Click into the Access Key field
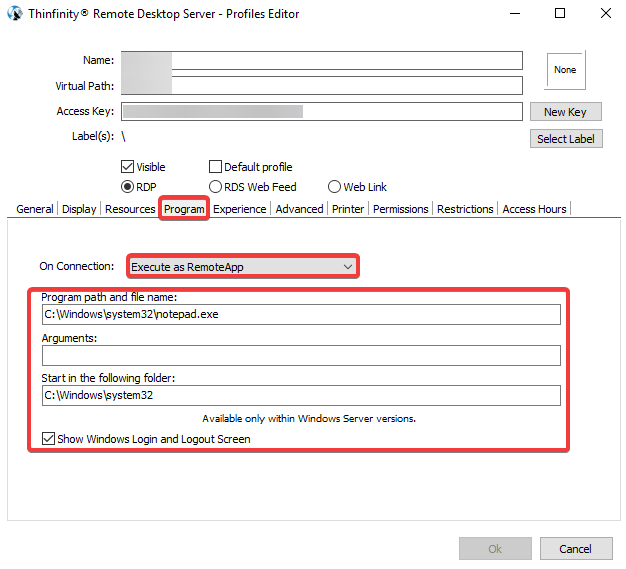This screenshot has height=569, width=626. pos(322,111)
